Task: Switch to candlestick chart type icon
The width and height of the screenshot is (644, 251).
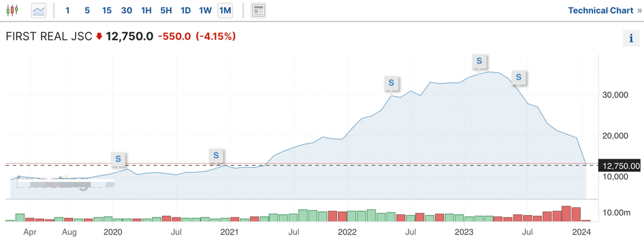Action: 13,10
